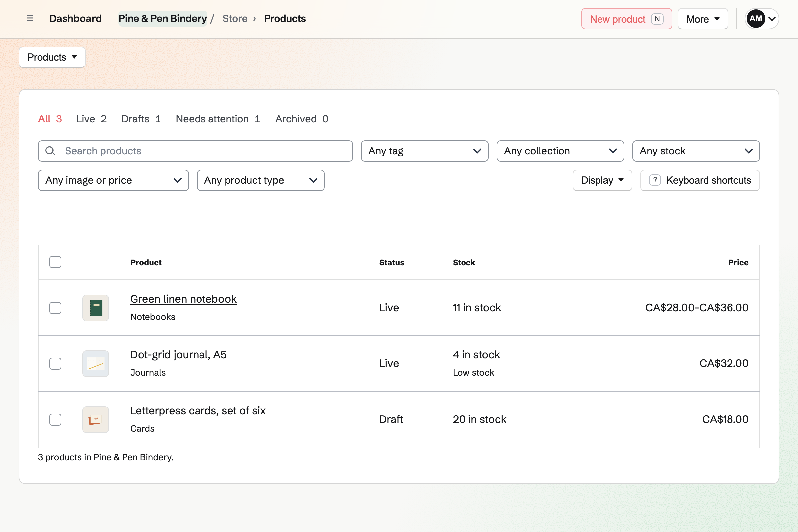Open Letterpress cards, set of six link
This screenshot has height=532, width=798.
coord(198,411)
